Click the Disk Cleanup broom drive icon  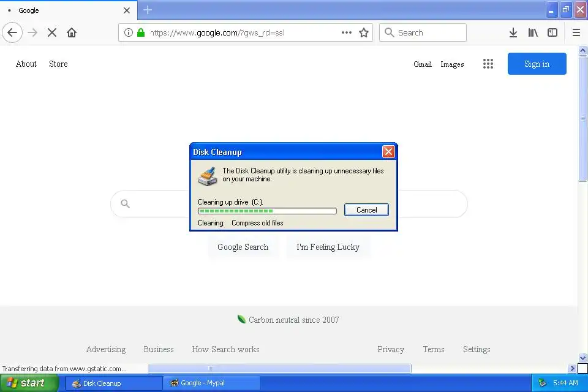[x=208, y=176]
